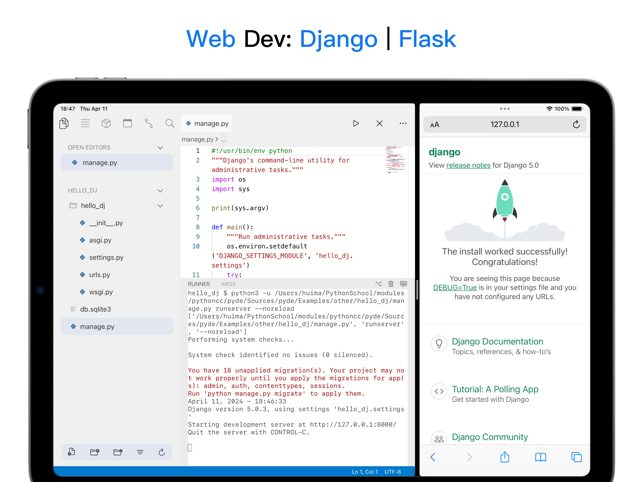
Task: Collapse the hello_dj folder chevron
Action: (160, 206)
